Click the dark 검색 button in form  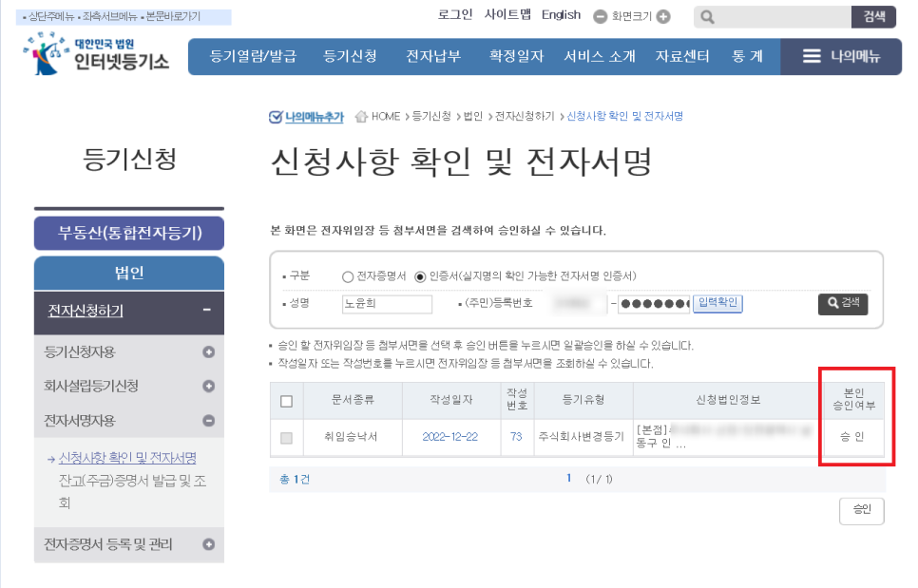click(x=843, y=303)
